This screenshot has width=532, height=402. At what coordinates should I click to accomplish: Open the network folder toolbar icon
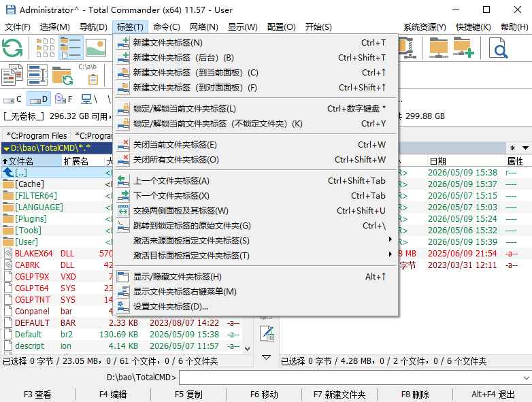[438, 48]
